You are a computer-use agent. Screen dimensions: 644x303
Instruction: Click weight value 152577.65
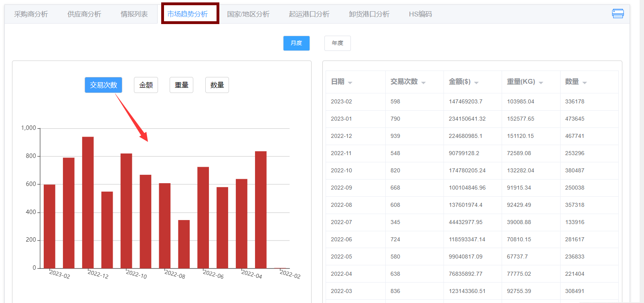[x=520, y=119]
